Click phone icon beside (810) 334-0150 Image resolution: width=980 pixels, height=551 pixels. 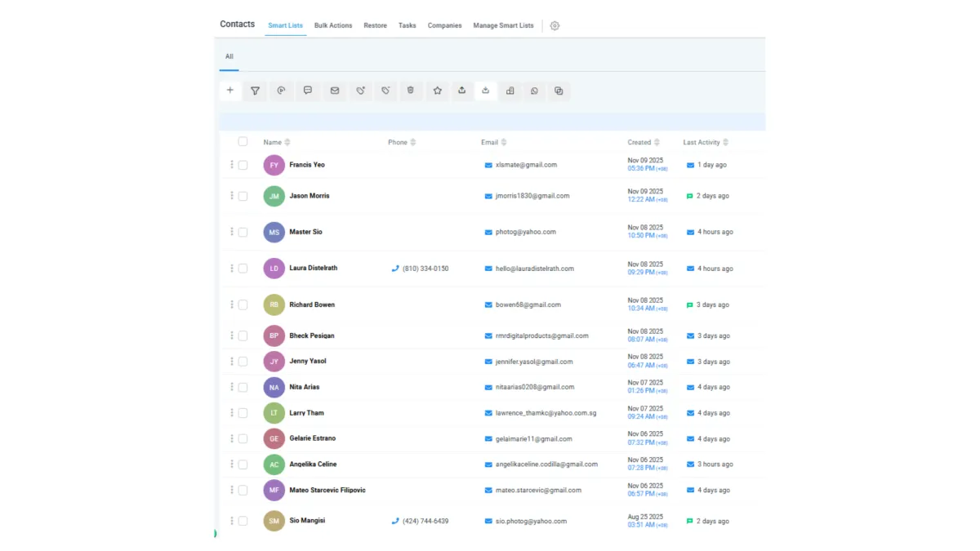point(395,269)
